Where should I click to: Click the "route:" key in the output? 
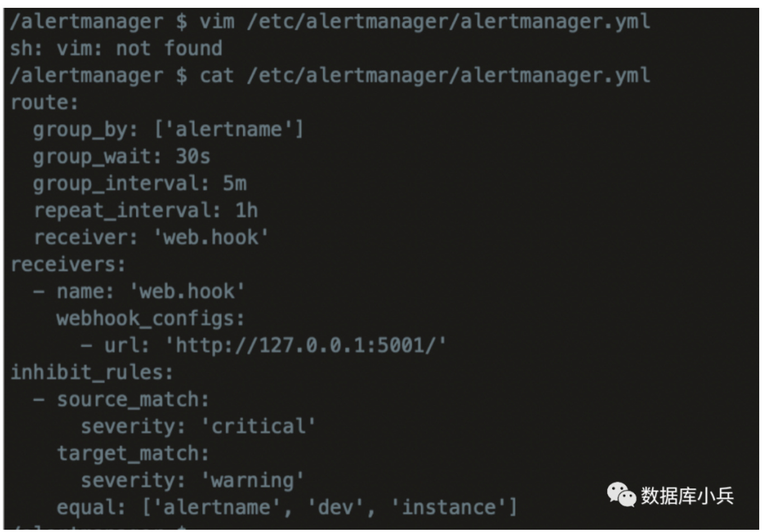click(45, 102)
